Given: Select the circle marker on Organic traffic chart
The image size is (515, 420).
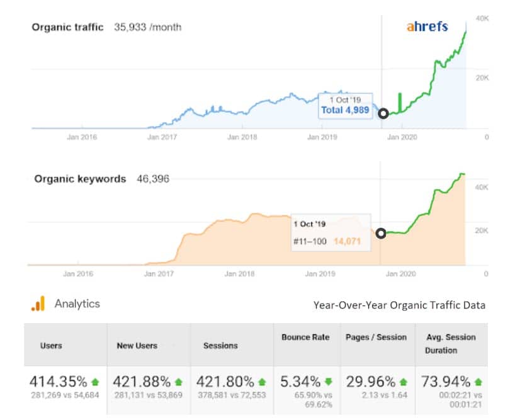Looking at the screenshot, I should [383, 113].
